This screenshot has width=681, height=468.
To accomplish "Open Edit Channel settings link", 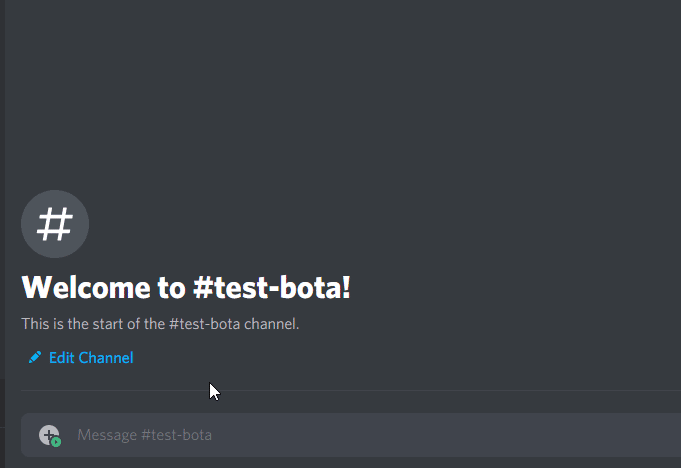I will (x=90, y=358).
